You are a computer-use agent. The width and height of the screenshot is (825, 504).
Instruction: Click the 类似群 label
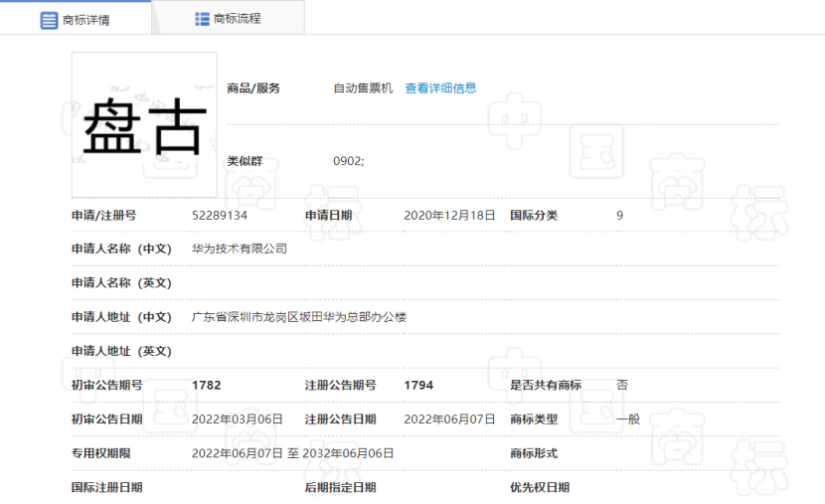pyautogui.click(x=245, y=161)
